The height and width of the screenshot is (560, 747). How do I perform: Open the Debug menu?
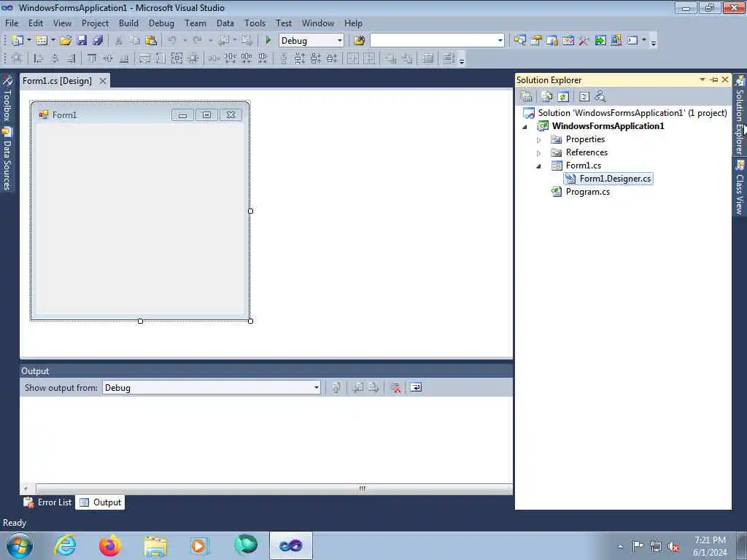click(x=161, y=23)
